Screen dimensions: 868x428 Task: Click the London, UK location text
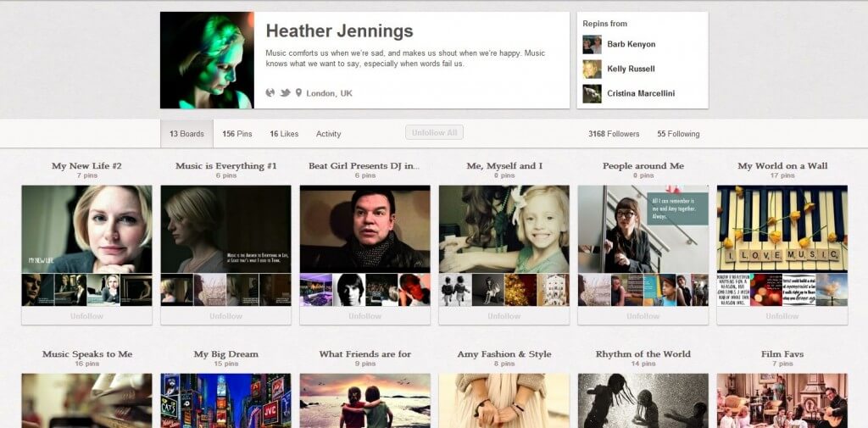(330, 93)
